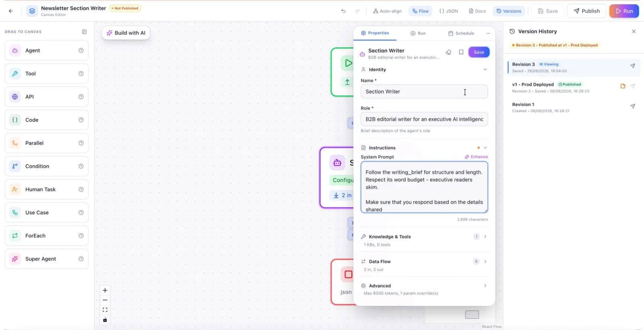Collapse the Drag to Canvas sidebar
The image size is (644, 330).
pos(85,32)
